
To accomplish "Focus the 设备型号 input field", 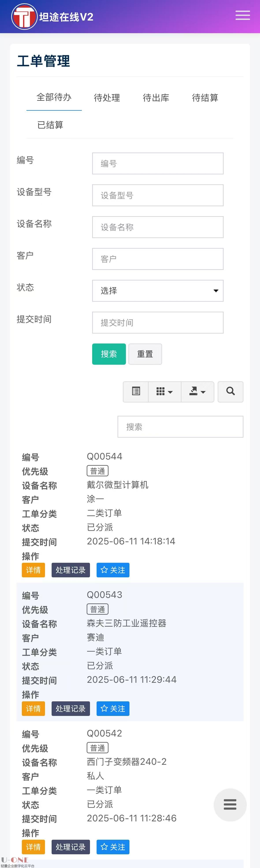I will click(x=158, y=195).
